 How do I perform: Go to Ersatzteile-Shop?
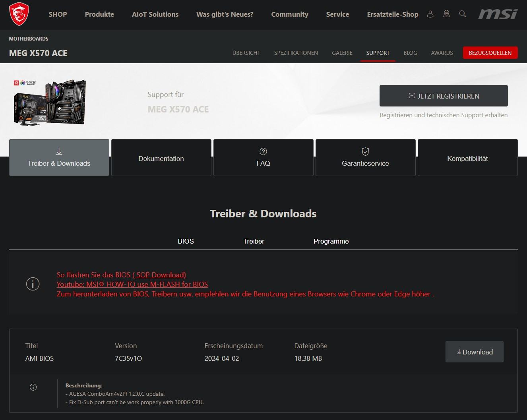pos(392,14)
